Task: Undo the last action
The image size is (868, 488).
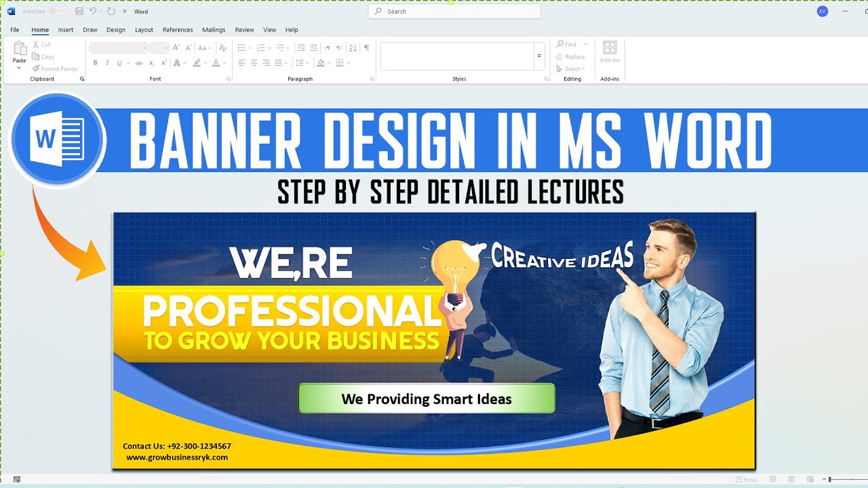Action: point(93,12)
